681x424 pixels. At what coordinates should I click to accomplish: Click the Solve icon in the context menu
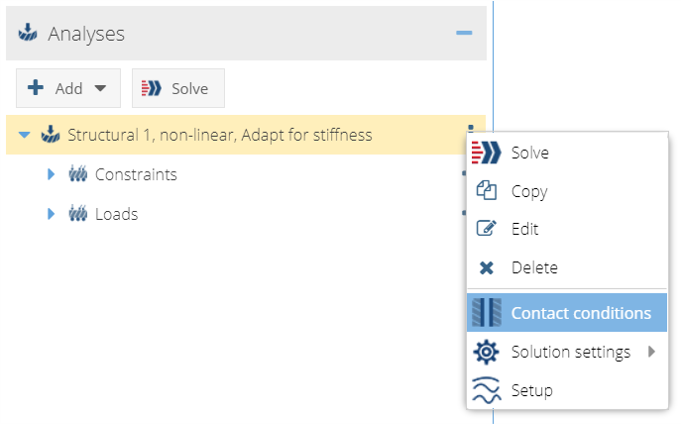click(x=487, y=153)
